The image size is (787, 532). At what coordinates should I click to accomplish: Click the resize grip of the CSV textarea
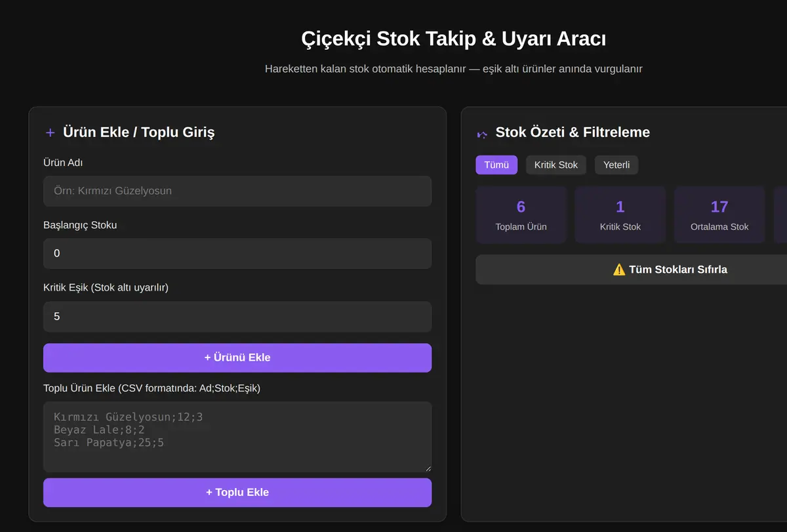pos(428,468)
